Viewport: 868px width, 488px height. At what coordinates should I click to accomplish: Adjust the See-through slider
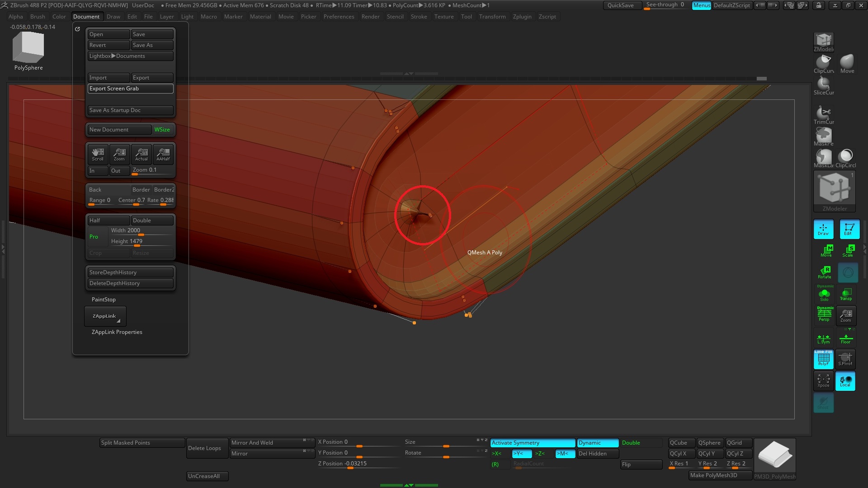(x=666, y=5)
